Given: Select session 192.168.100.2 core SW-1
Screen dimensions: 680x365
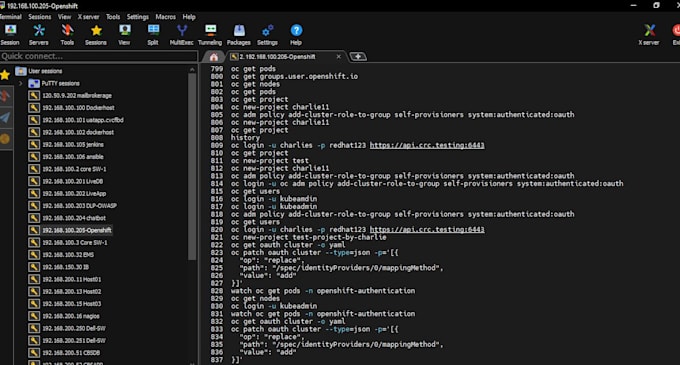Looking at the screenshot, I should pyautogui.click(x=74, y=169).
